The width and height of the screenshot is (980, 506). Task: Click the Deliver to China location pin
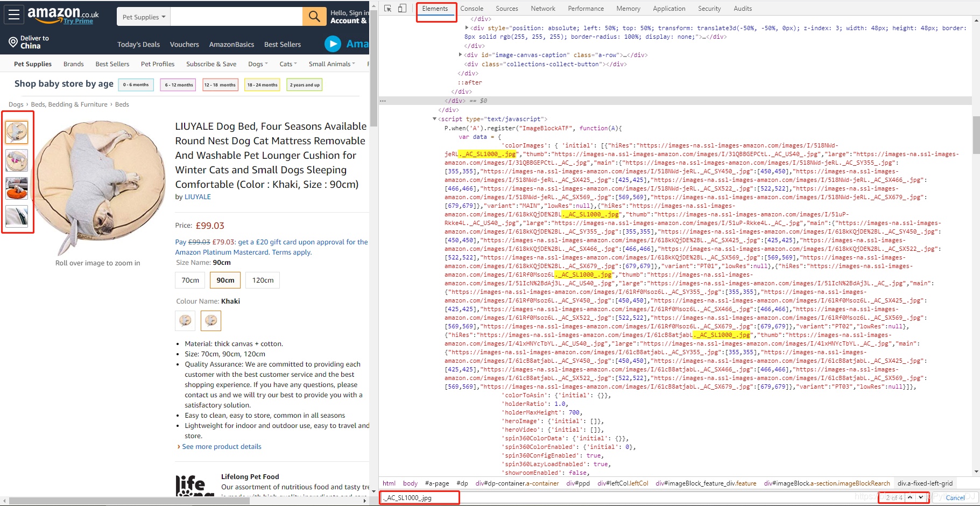click(x=13, y=42)
